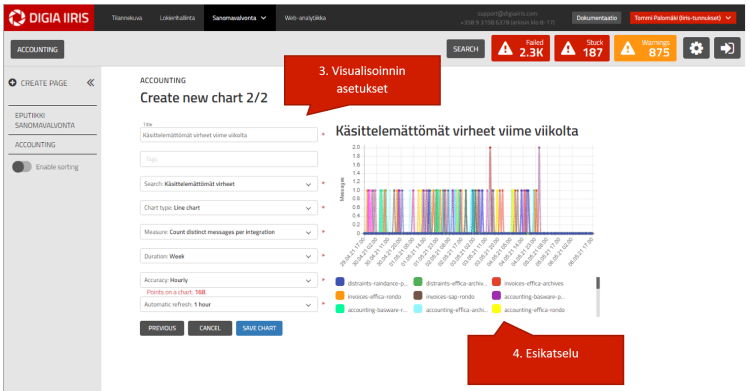Screen dimensions: 750x391
Task: Toggle blue distraints-raindance legend swatch
Action: (x=340, y=282)
